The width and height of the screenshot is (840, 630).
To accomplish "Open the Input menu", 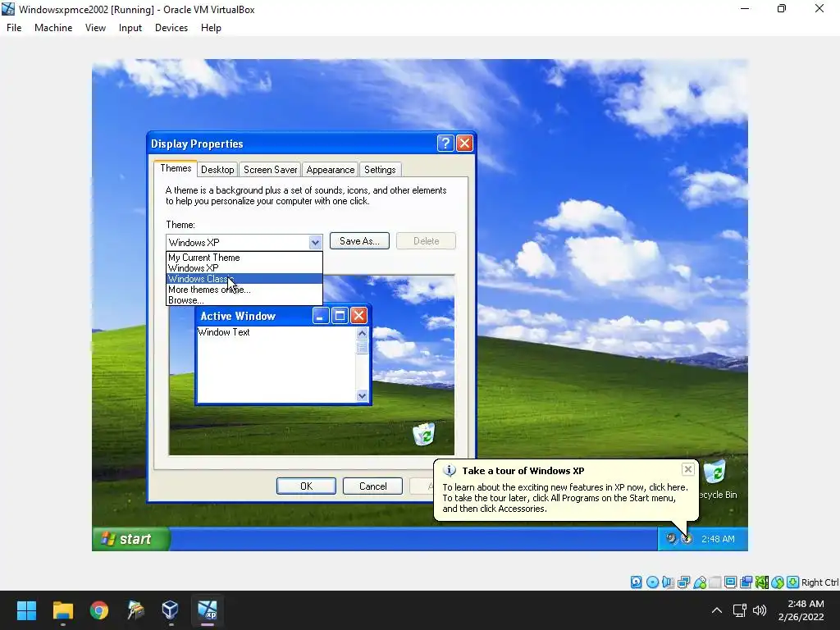I will pyautogui.click(x=130, y=28).
